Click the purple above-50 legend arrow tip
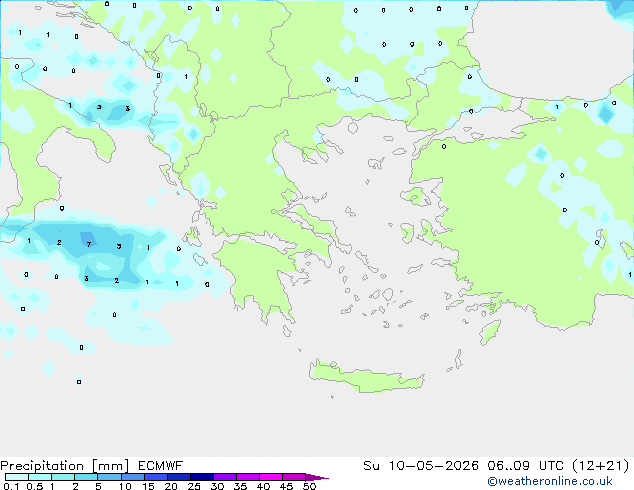This screenshot has width=634, height=490. click(x=317, y=477)
